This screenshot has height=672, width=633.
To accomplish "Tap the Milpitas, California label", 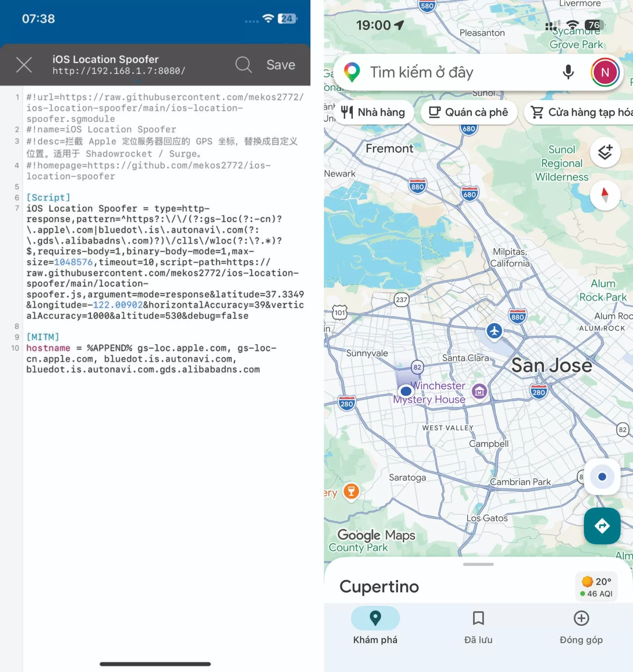I will (x=510, y=257).
